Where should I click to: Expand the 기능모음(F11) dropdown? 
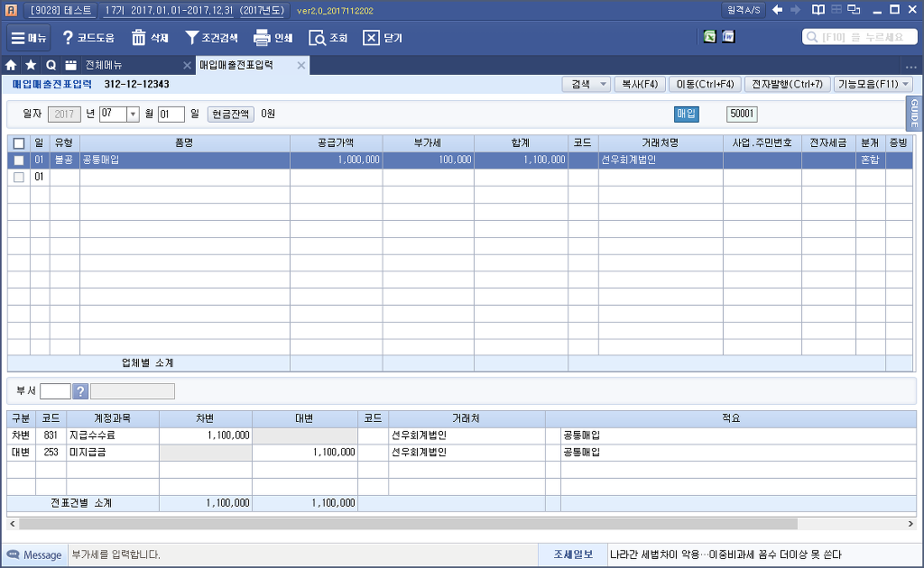873,84
